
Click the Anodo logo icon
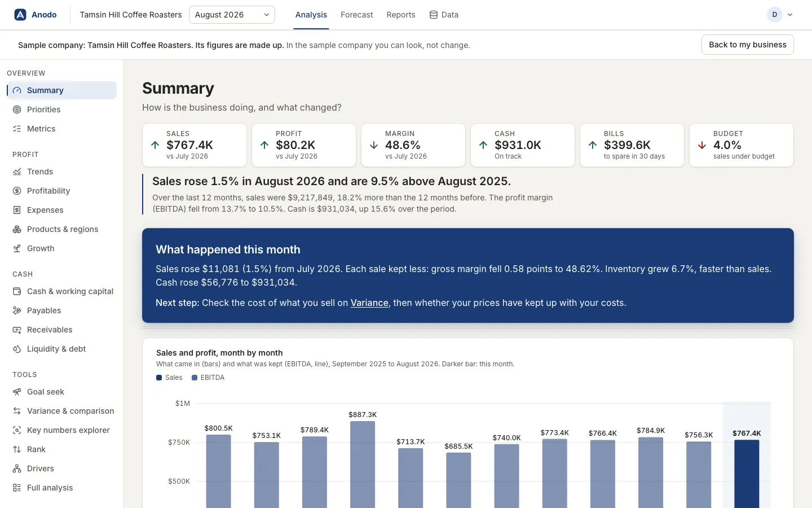tap(20, 15)
